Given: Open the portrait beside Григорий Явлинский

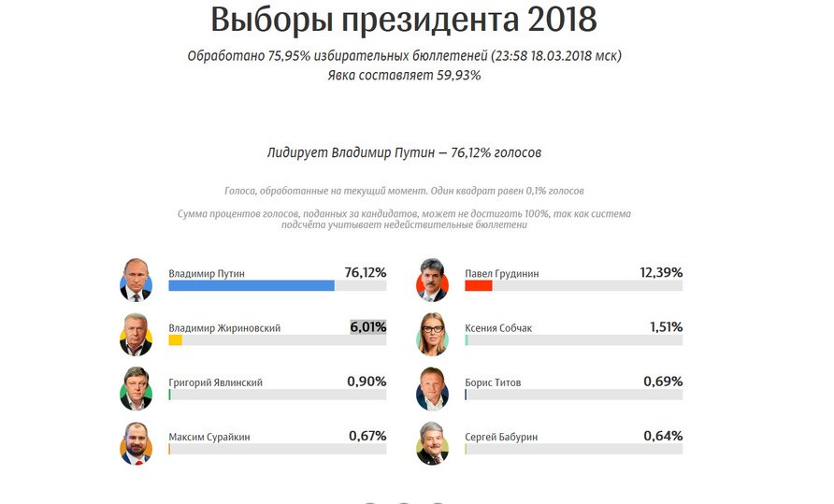Looking at the screenshot, I should [x=136, y=388].
